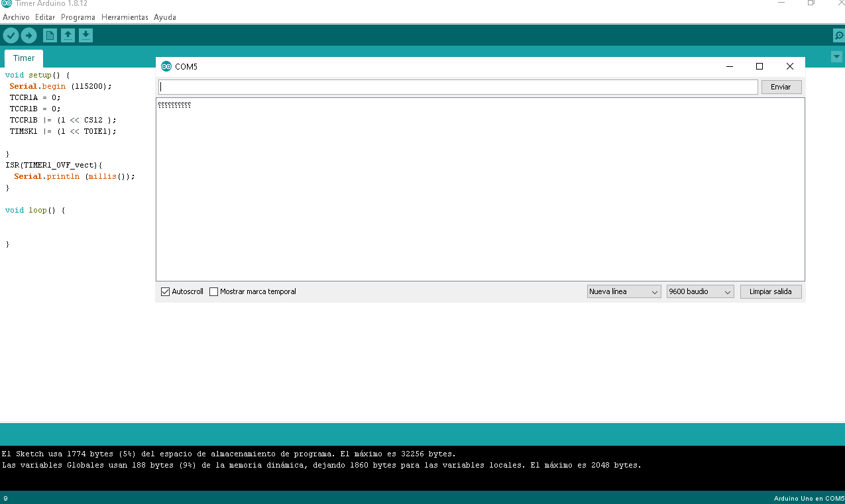Click the TCCR1B = 0; code line
This screenshot has width=845, height=504.
pyautogui.click(x=35, y=109)
